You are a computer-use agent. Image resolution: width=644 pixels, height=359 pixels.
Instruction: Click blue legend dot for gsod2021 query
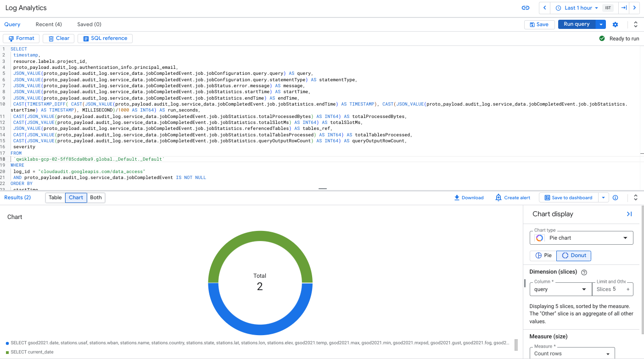(x=7, y=343)
